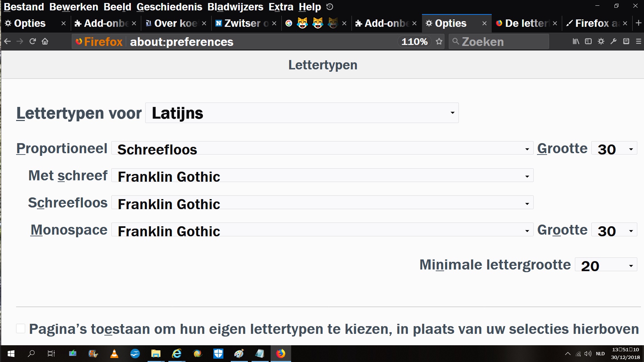Switch to the Zwitser tab
This screenshot has width=644, height=362.
(242, 23)
